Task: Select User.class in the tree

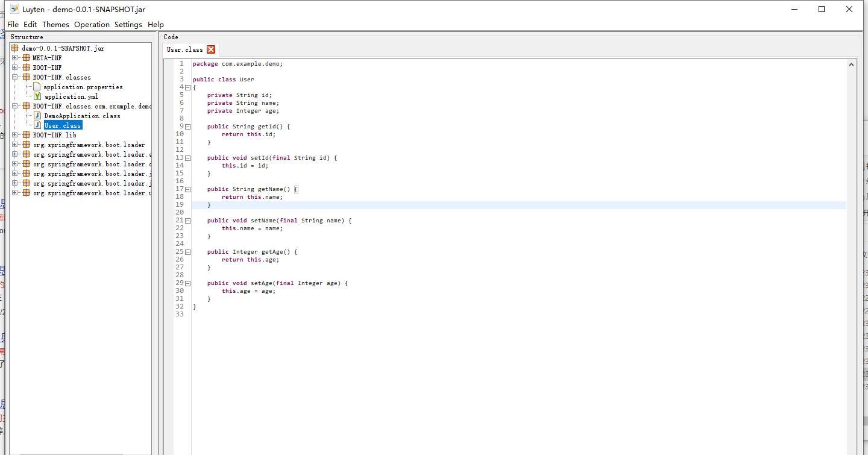Action: (x=63, y=125)
